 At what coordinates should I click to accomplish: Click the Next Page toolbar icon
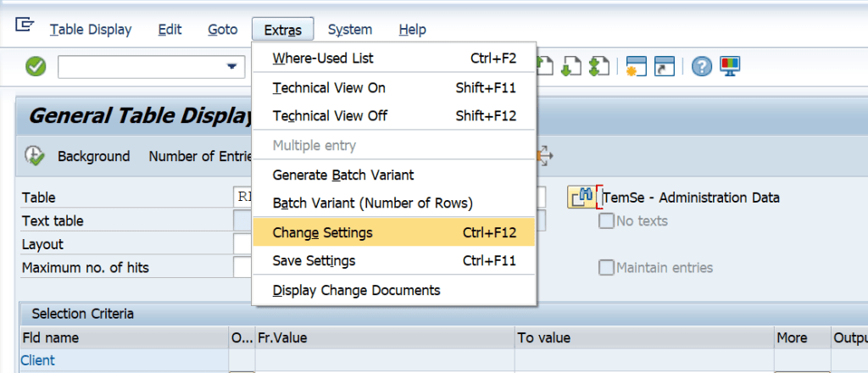[x=571, y=68]
